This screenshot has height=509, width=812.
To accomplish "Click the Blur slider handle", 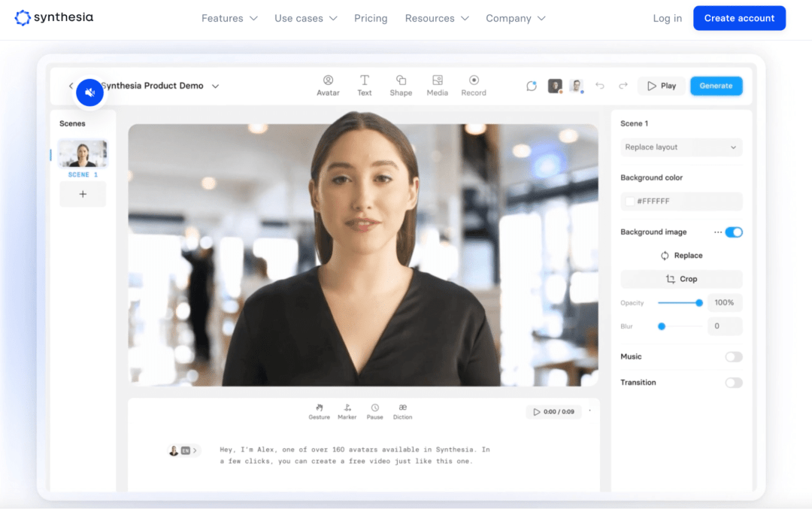I will point(662,326).
